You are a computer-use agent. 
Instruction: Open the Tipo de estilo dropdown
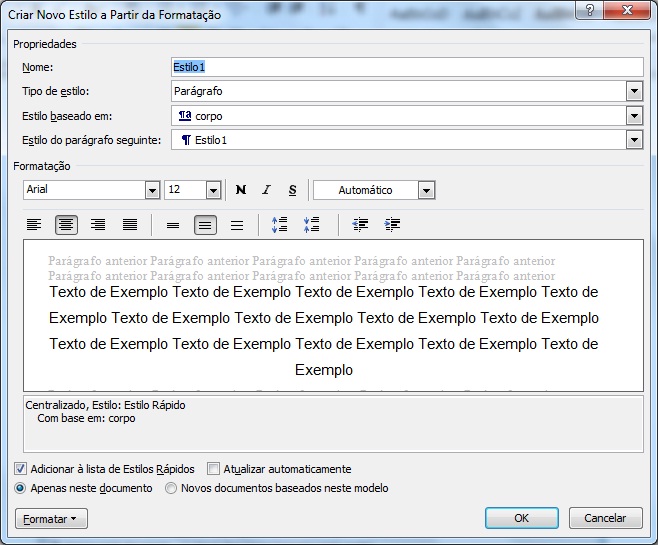click(x=634, y=92)
